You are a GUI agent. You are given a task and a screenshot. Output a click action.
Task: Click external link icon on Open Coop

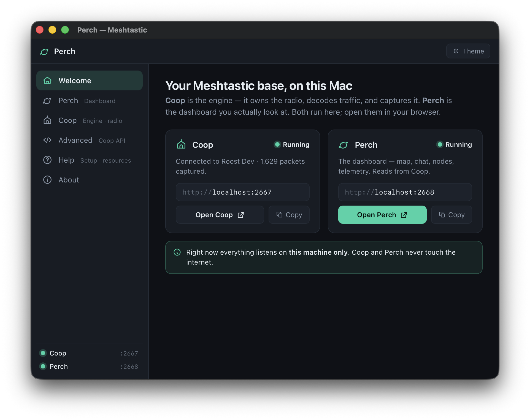click(x=241, y=215)
